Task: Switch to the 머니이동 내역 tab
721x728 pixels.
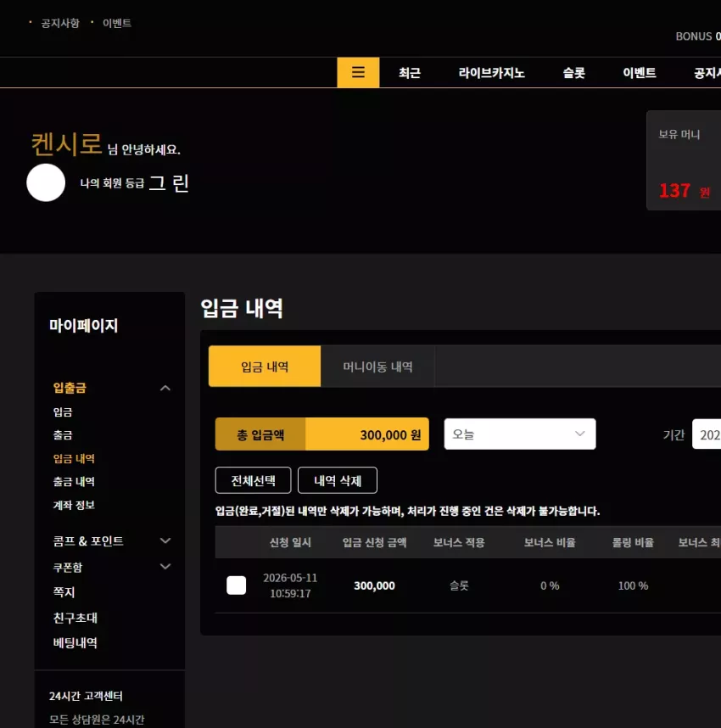Action: pyautogui.click(x=377, y=367)
